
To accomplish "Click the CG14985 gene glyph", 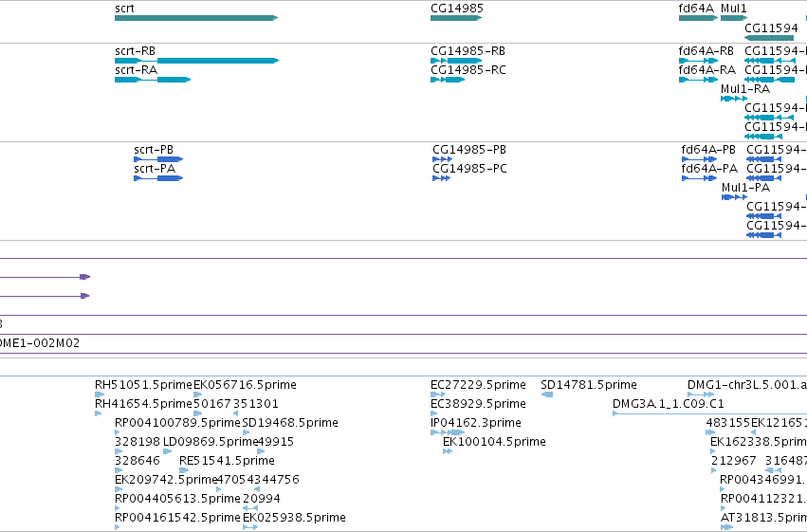I will click(456, 18).
